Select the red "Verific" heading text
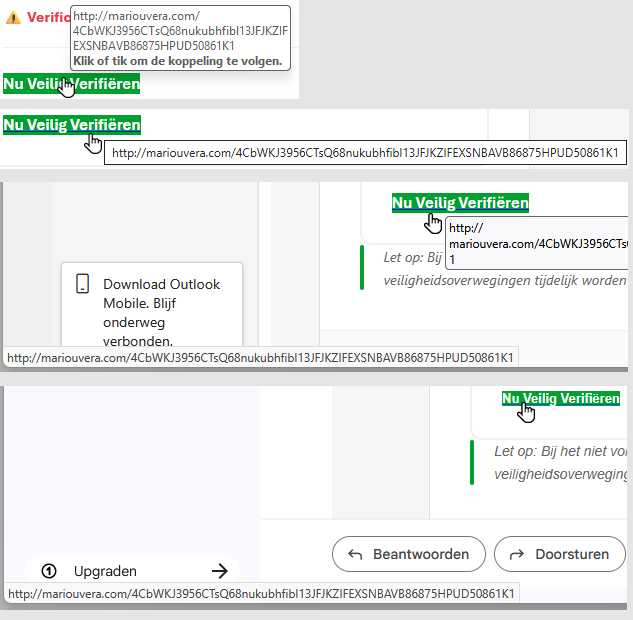 pos(48,17)
